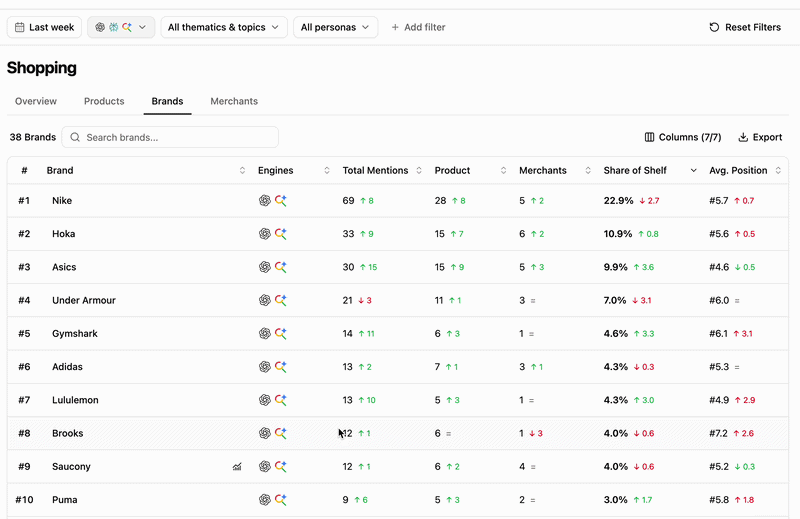Click the Google AI icon in Asics row
This screenshot has height=519, width=800.
pos(281,267)
